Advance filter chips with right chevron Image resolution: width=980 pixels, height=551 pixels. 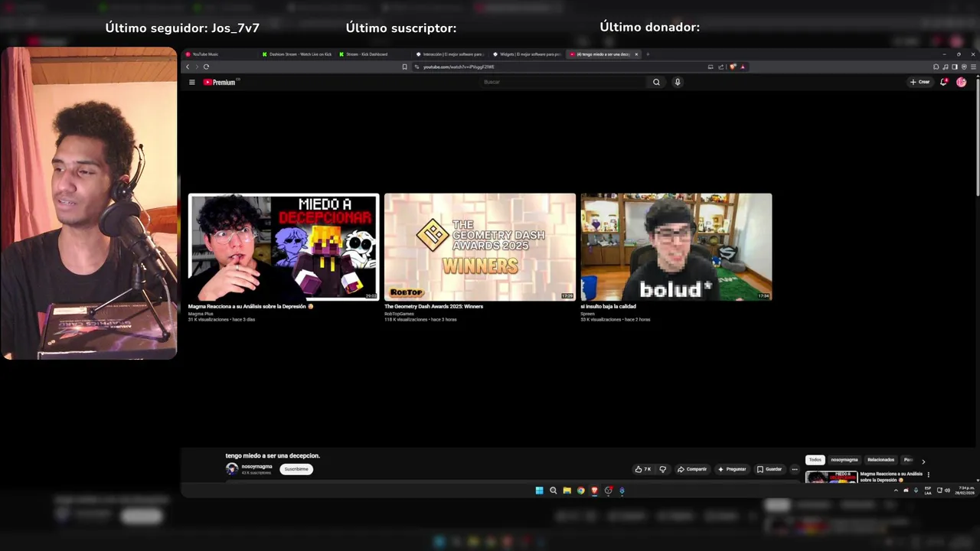[923, 461]
